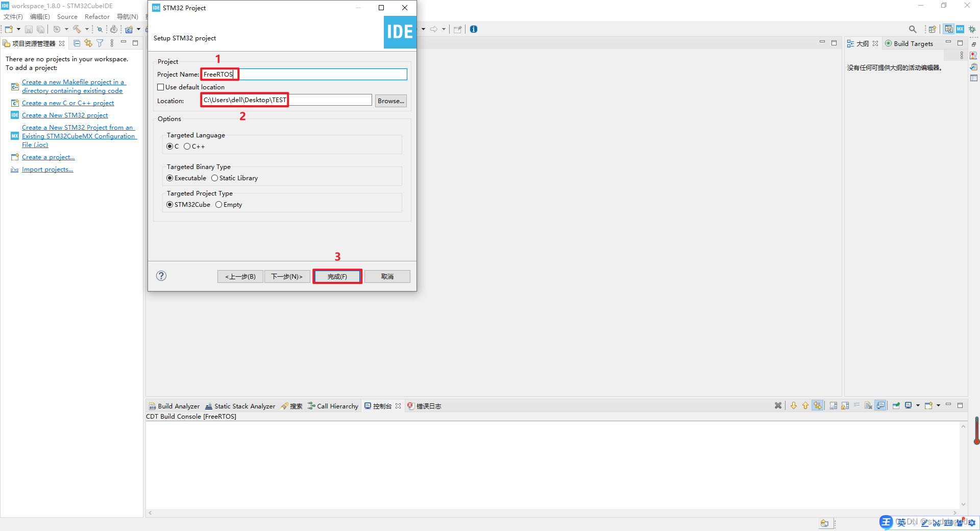Click the console up arrow previous-error icon
This screenshot has width=980, height=531.
pos(805,406)
